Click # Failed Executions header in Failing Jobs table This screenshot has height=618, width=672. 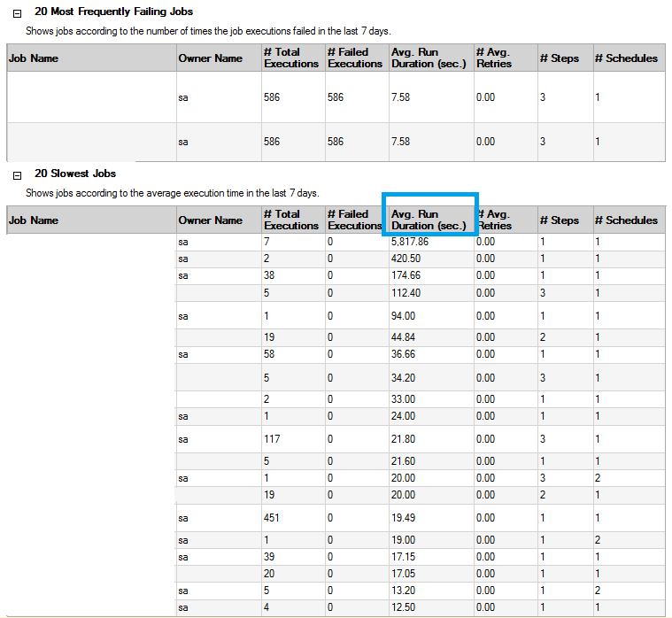(x=354, y=58)
